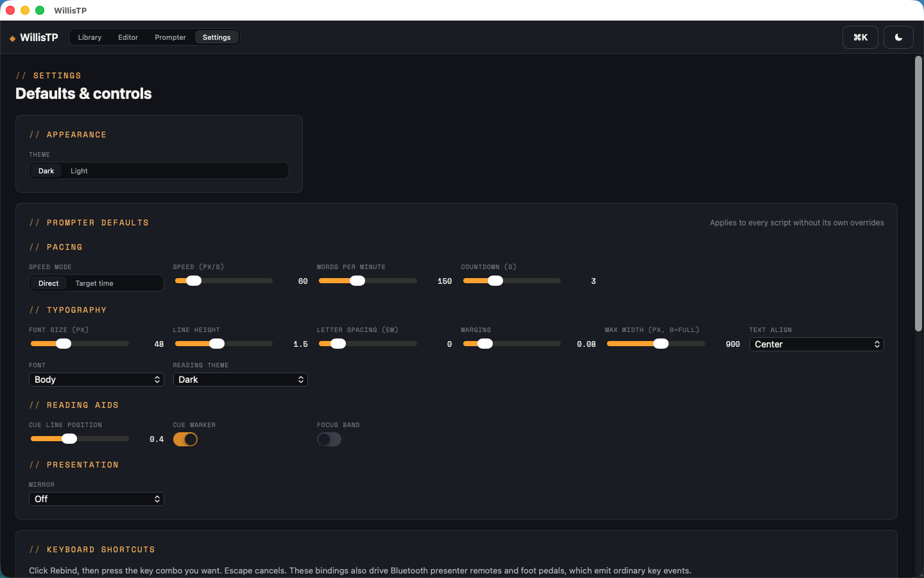Adjust the Countdown (s) slider
Screen dimensions: 924x578
pyautogui.click(x=512, y=281)
